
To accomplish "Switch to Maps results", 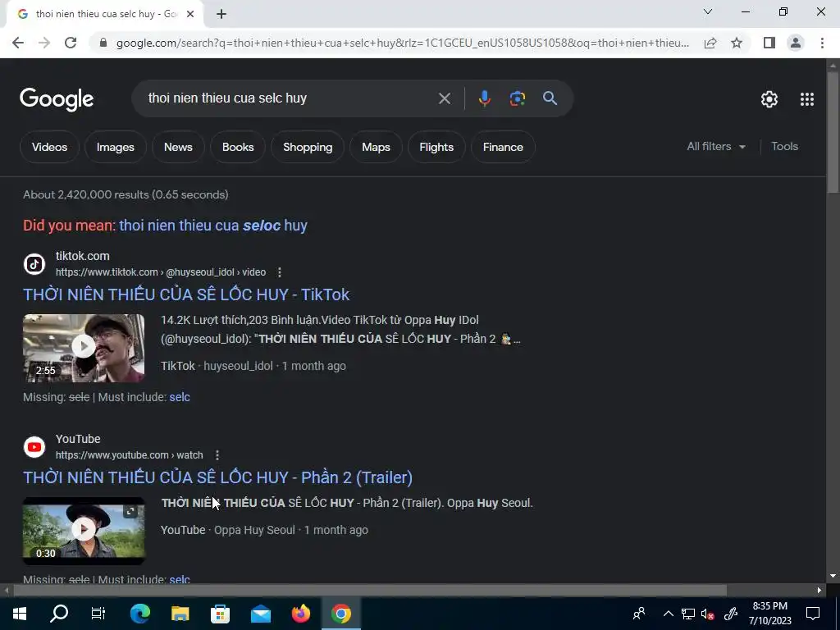I will point(376,148).
